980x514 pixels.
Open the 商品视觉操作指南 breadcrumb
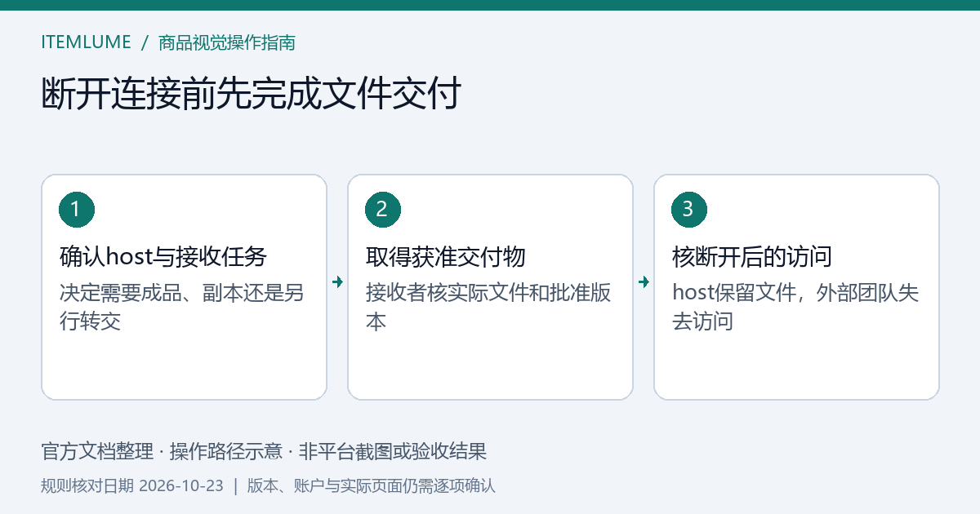(227, 42)
